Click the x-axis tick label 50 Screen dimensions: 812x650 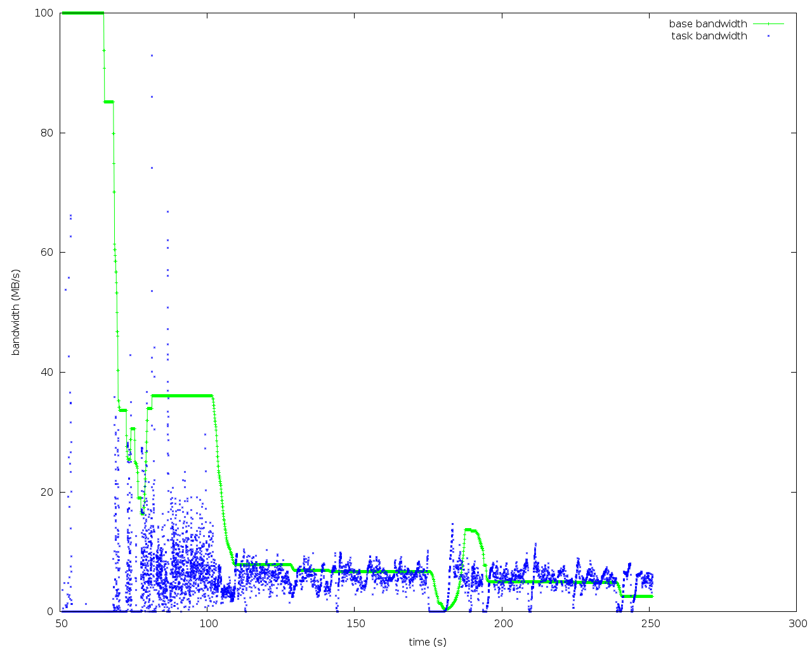[62, 623]
